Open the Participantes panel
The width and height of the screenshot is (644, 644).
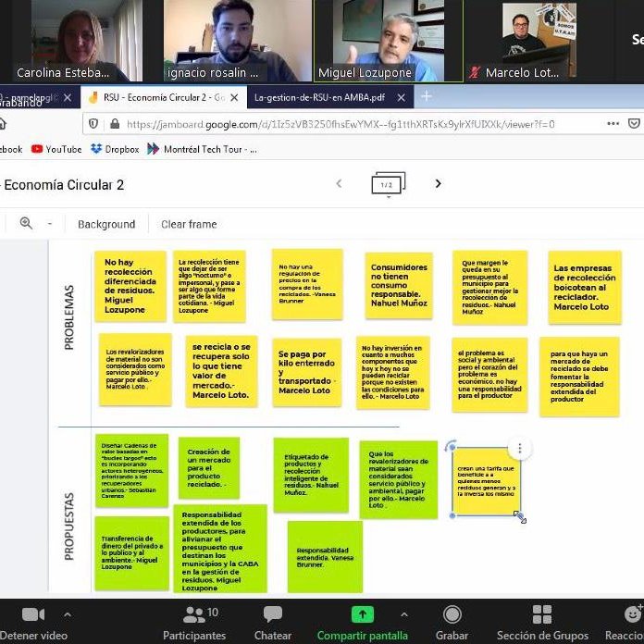[x=194, y=623]
